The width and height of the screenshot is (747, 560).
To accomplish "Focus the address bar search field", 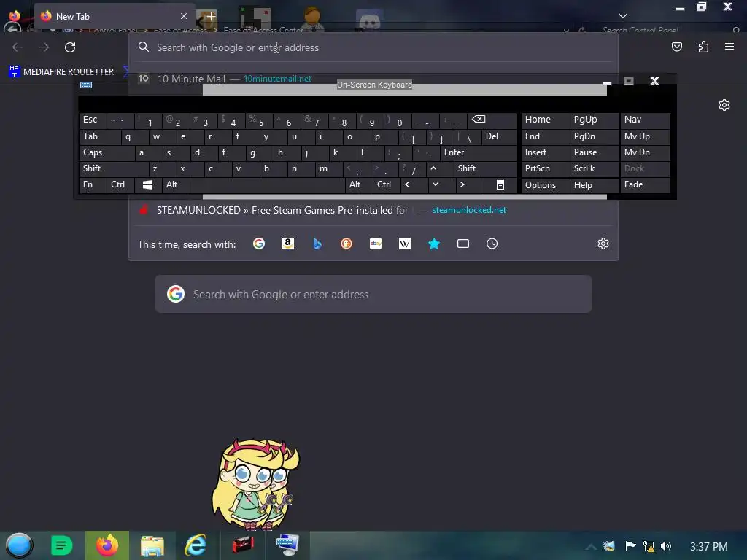I will (x=373, y=47).
